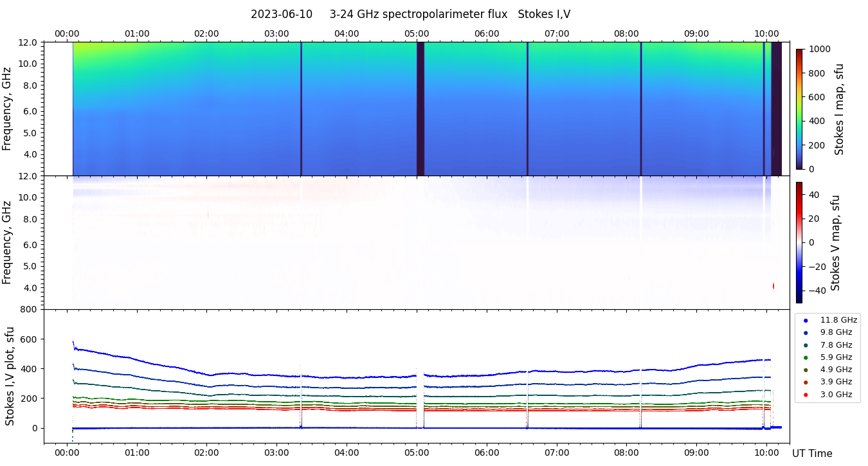The height and width of the screenshot is (466, 868).
Task: Click the 3.0 GHz red legend marker dot
Action: [x=806, y=395]
